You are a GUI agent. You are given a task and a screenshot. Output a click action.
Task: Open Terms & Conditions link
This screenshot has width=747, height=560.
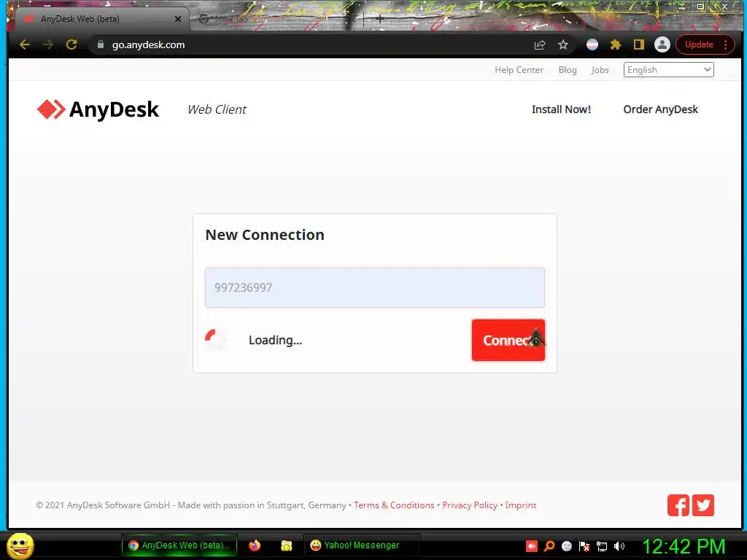(x=394, y=505)
